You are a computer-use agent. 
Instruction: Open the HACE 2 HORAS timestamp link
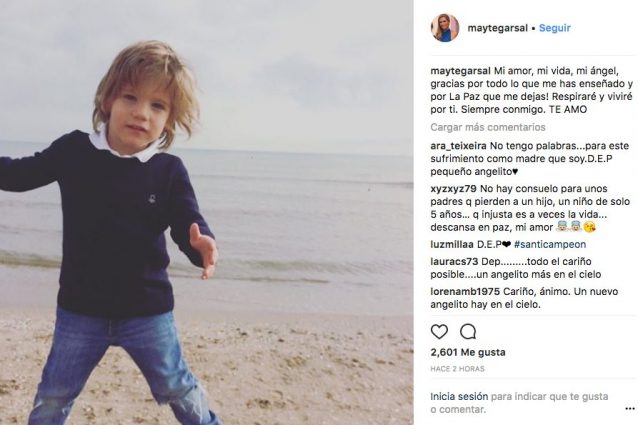[457, 369]
